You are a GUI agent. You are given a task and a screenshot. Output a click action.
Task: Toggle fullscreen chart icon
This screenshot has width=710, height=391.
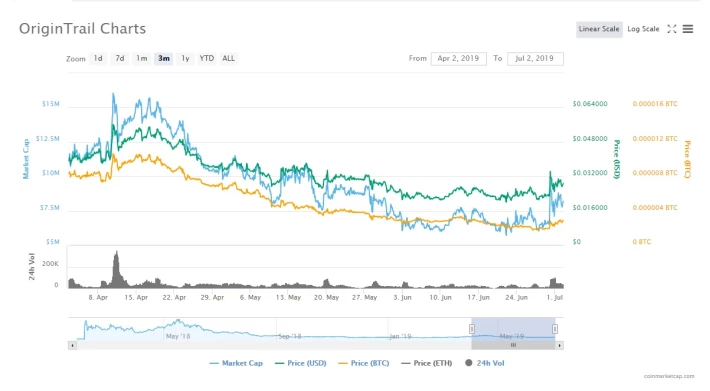click(x=672, y=29)
